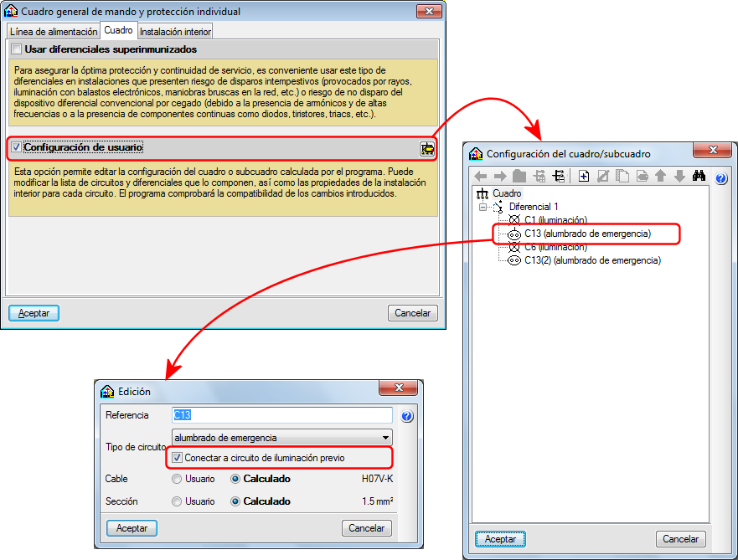Click the black expand-tree icon in the toolbar
This screenshot has height=560, width=738.
pyautogui.click(x=559, y=177)
